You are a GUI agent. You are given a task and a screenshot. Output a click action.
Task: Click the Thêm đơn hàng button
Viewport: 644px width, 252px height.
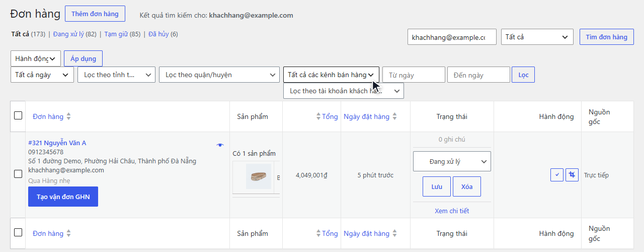pos(95,14)
